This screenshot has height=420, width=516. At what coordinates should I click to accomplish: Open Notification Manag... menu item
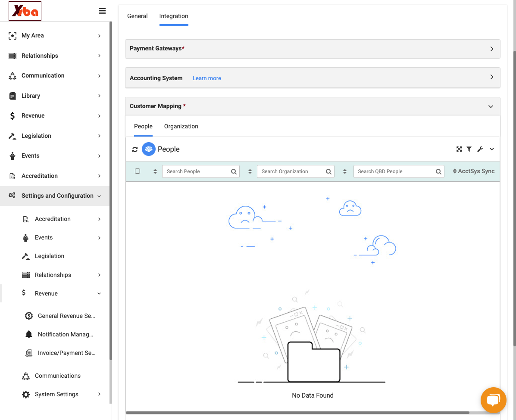coord(66,334)
